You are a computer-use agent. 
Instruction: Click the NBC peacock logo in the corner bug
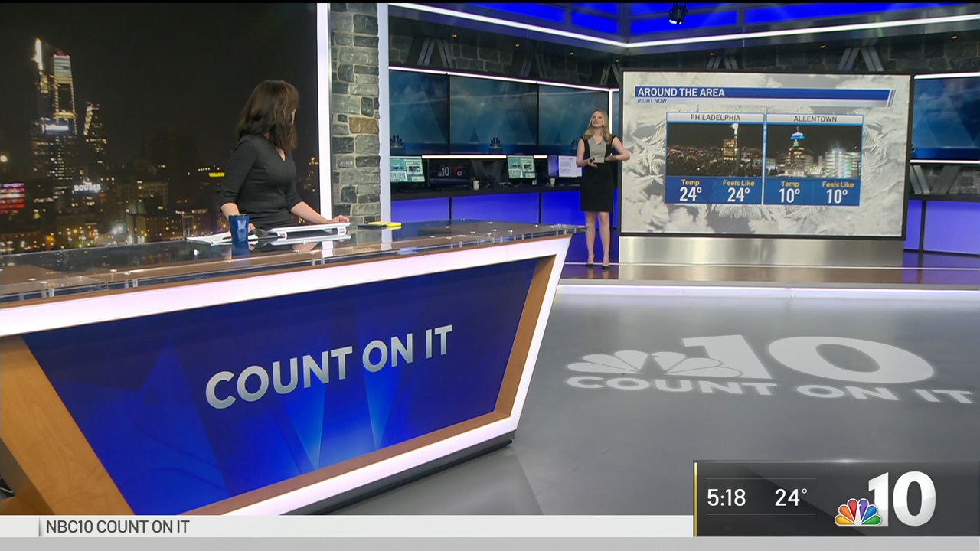[857, 512]
